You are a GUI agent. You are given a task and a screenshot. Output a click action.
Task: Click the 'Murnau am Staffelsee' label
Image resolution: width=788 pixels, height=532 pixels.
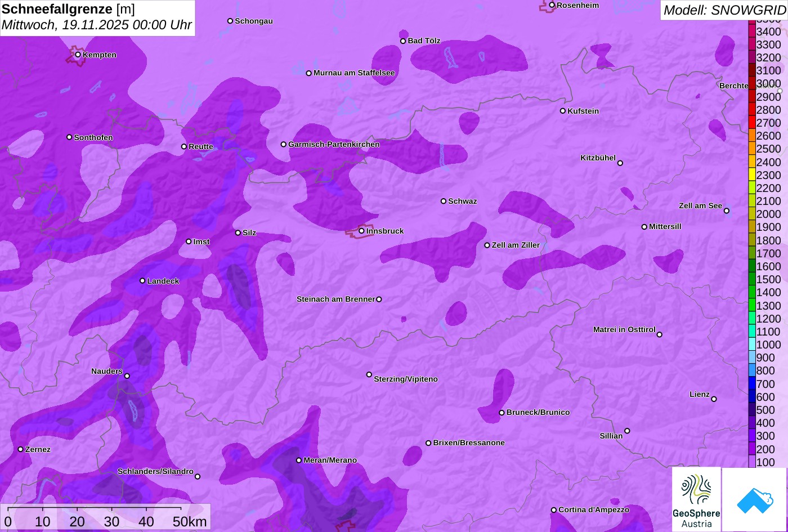click(x=354, y=73)
